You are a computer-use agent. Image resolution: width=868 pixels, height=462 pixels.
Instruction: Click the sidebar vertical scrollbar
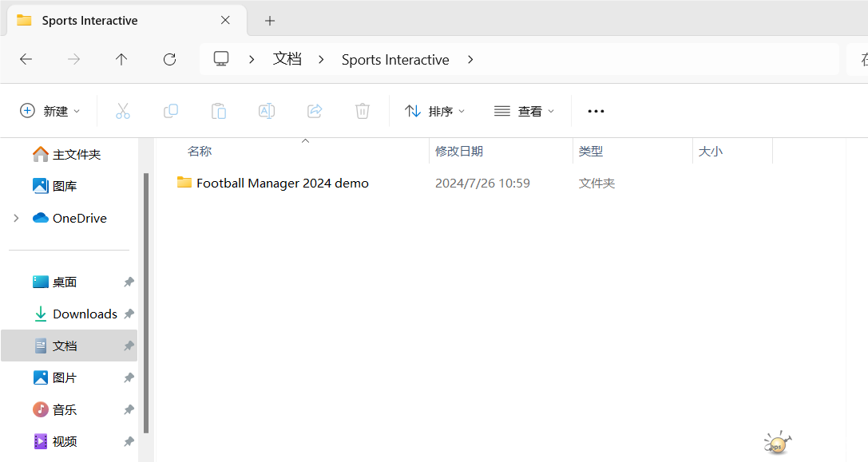click(x=146, y=302)
